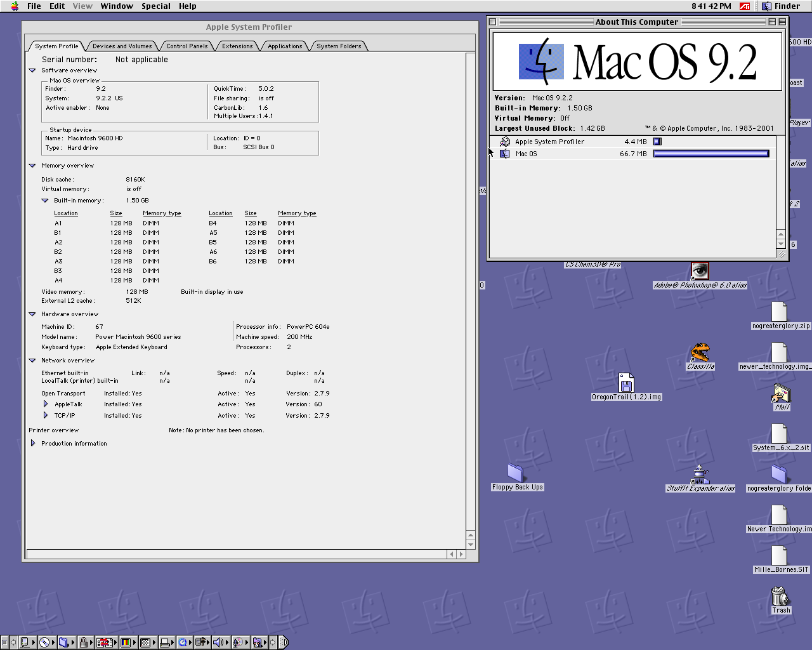Viewport: 812px width, 650px height.
Task: Select the StuffIt Expander alias icon
Action: 700,474
